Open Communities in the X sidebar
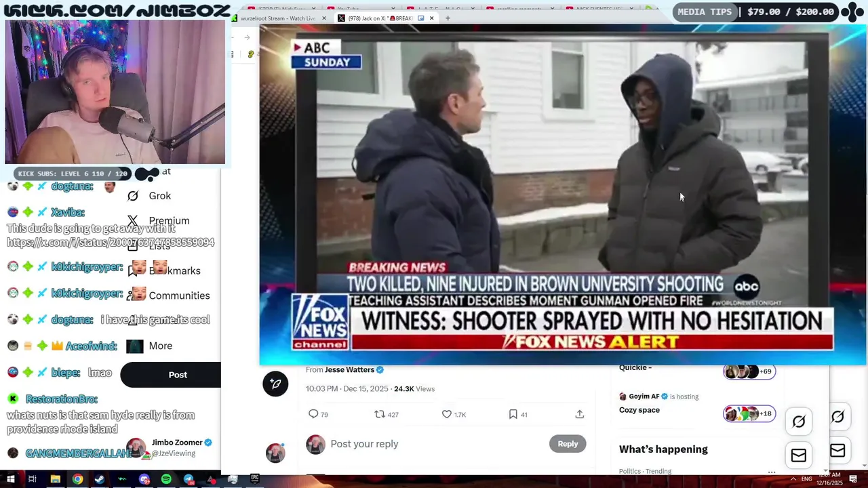 (x=168, y=296)
